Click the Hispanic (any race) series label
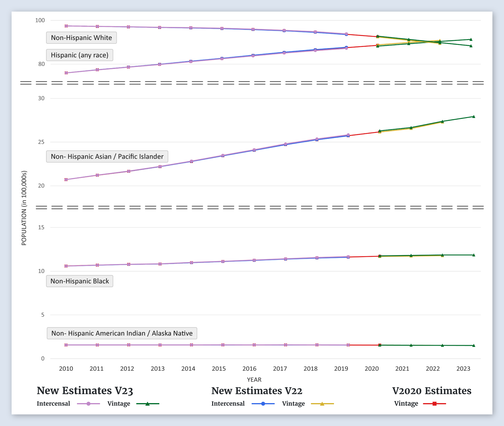This screenshot has width=504, height=426. pos(80,55)
